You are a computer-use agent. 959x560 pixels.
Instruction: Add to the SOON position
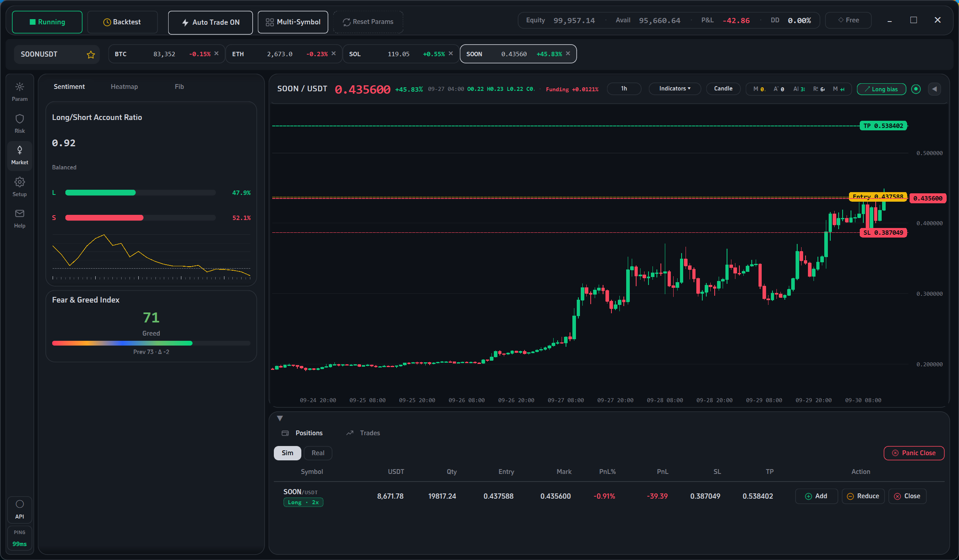click(816, 496)
